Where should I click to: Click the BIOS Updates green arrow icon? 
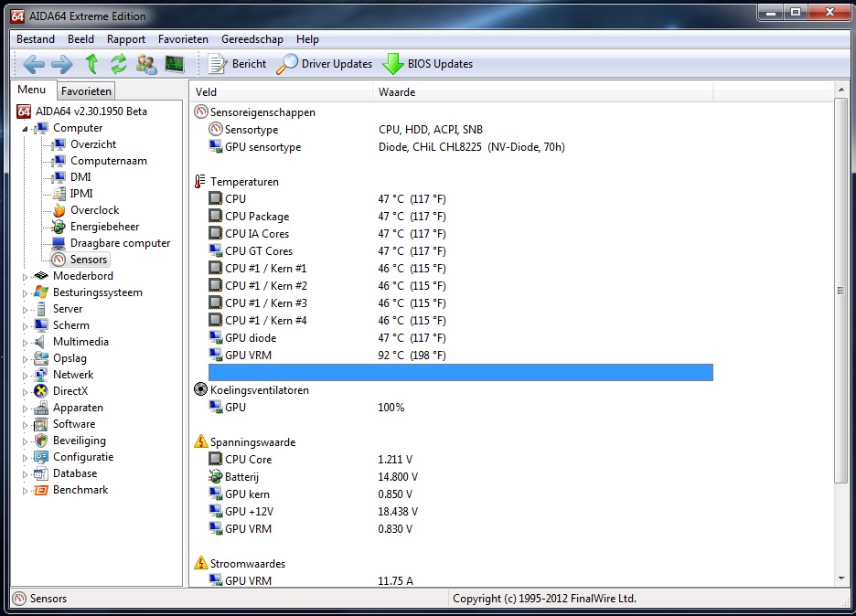click(x=393, y=64)
